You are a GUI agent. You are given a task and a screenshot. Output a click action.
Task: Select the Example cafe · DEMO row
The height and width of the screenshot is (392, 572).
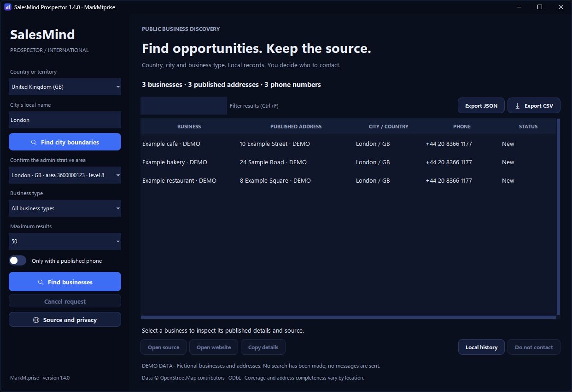point(348,144)
